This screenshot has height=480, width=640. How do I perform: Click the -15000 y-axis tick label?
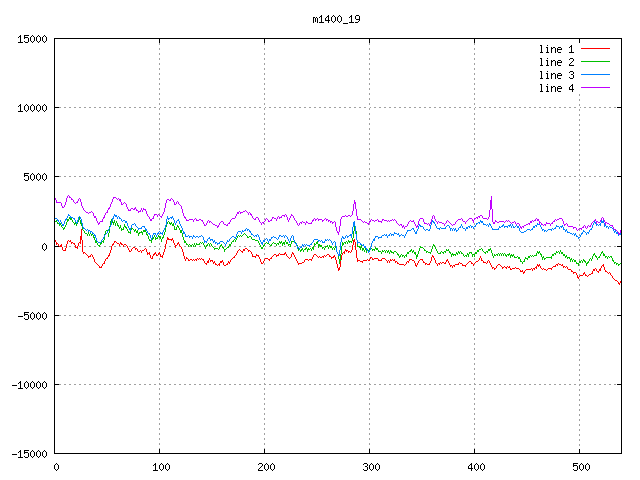click(x=29, y=453)
